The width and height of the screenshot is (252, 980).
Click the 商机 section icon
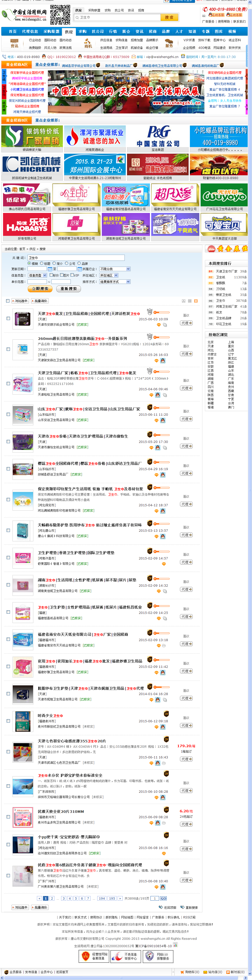tap(88, 43)
